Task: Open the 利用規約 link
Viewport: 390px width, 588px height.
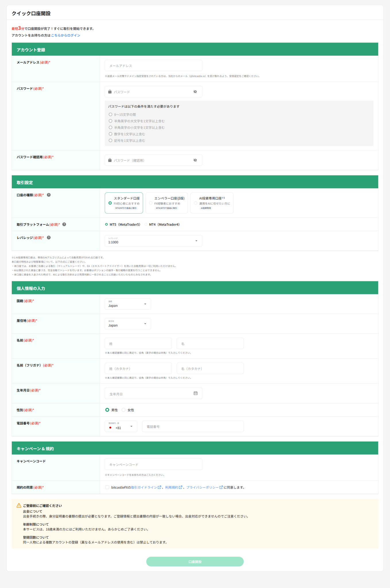Action: (x=172, y=488)
